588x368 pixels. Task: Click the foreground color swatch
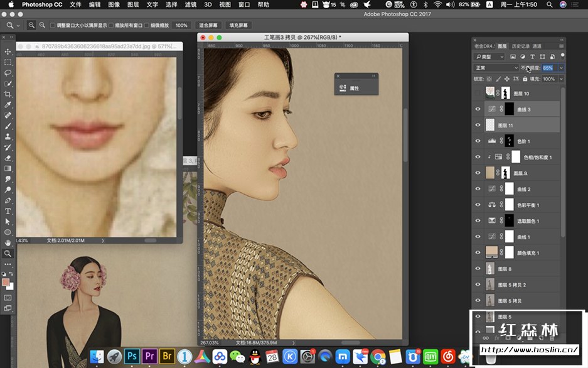pos(6,283)
